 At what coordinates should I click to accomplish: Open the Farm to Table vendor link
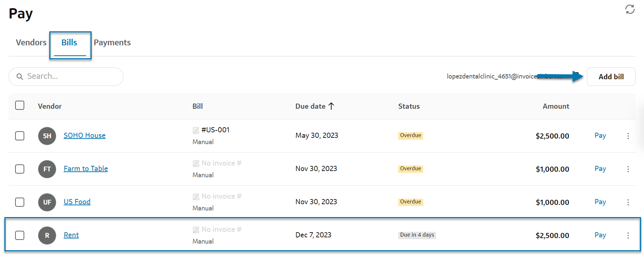86,168
